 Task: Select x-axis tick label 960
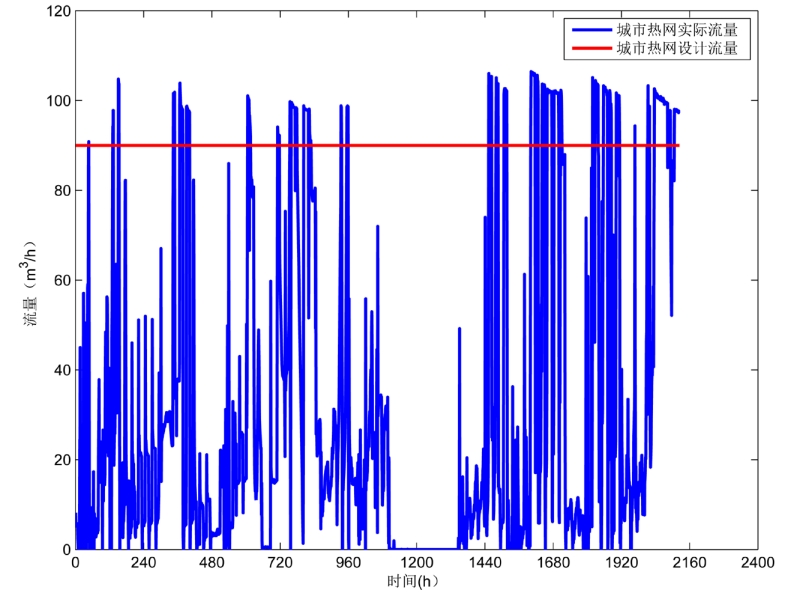tap(348, 563)
